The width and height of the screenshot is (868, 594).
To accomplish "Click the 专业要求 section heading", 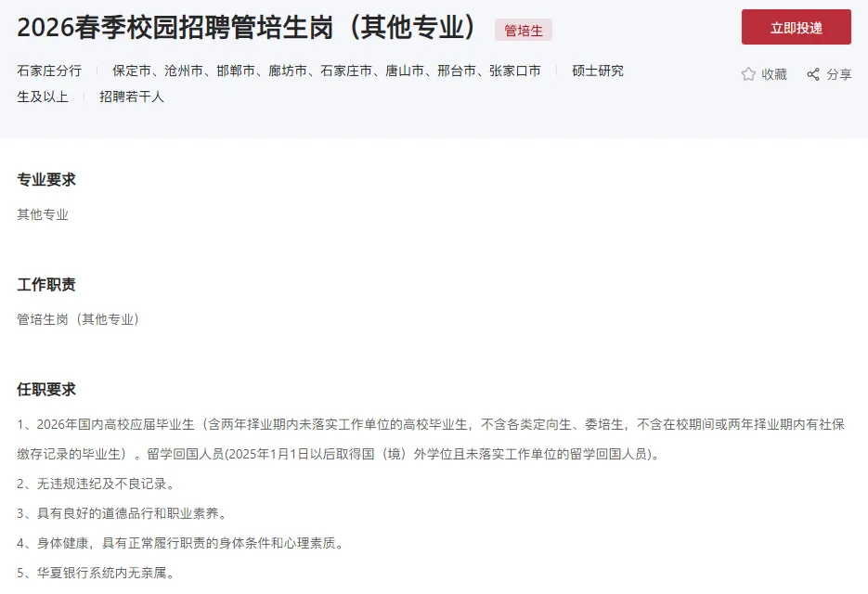I will [46, 179].
